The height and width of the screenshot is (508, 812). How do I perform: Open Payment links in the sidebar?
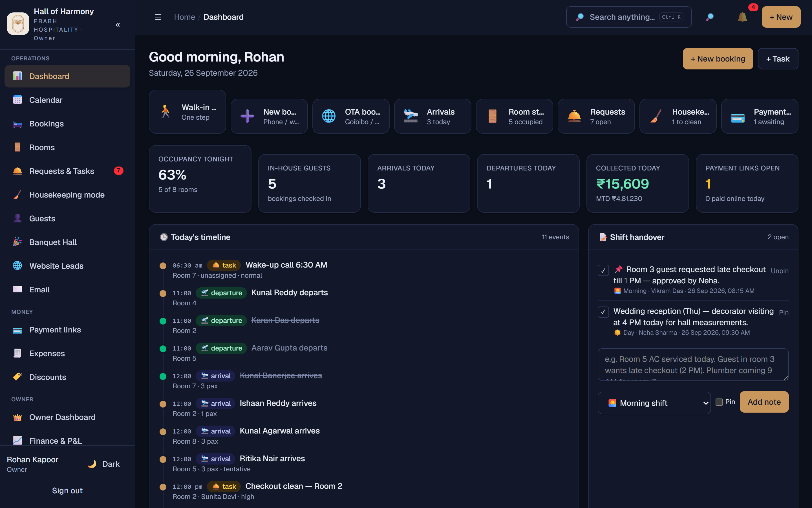(x=67, y=330)
